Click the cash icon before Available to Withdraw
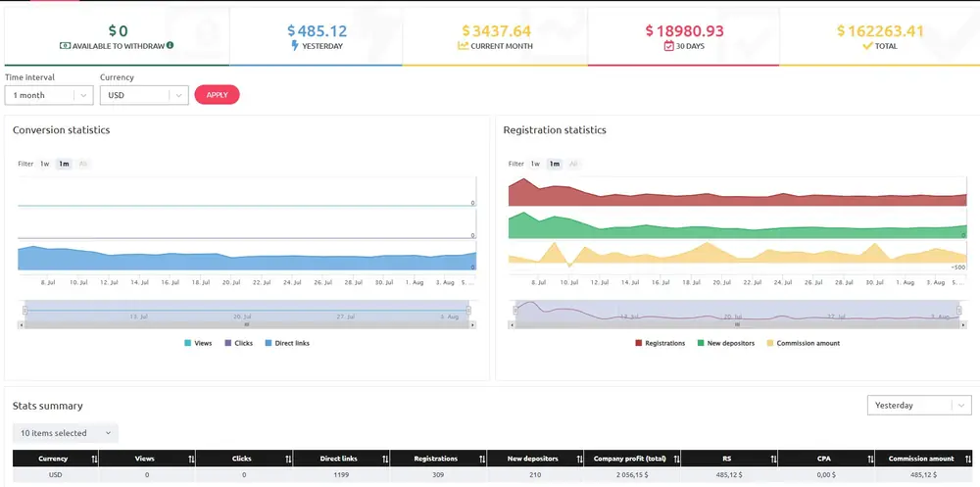 [x=65, y=46]
